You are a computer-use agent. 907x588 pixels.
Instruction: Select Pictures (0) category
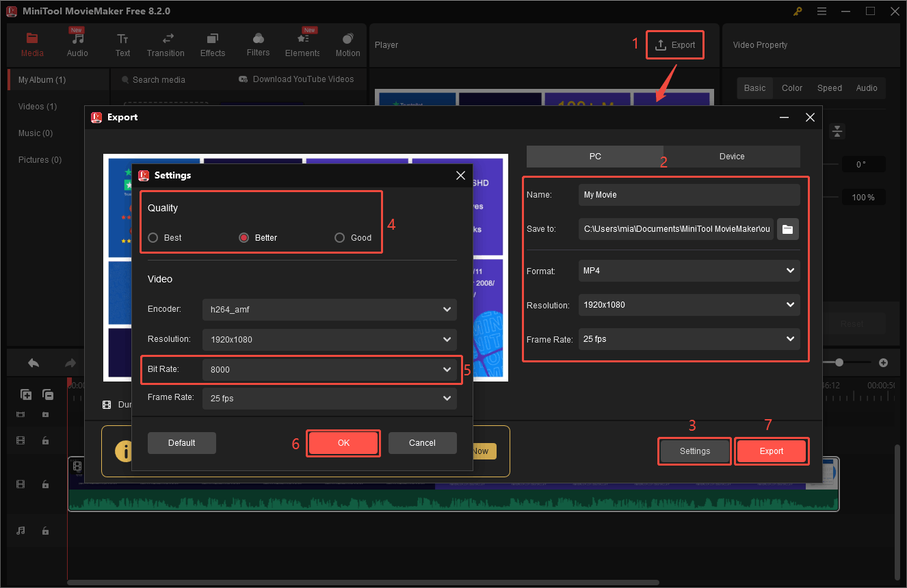click(x=40, y=160)
